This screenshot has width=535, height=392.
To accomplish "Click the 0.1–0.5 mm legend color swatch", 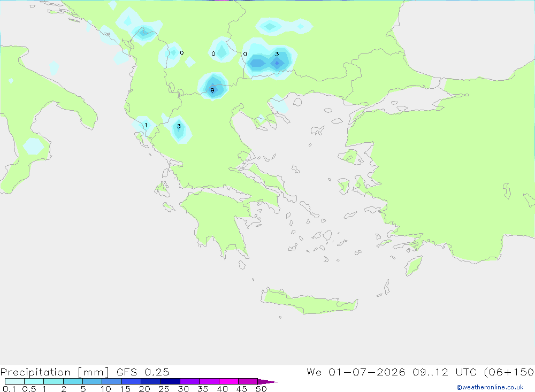I will pos(14,381).
